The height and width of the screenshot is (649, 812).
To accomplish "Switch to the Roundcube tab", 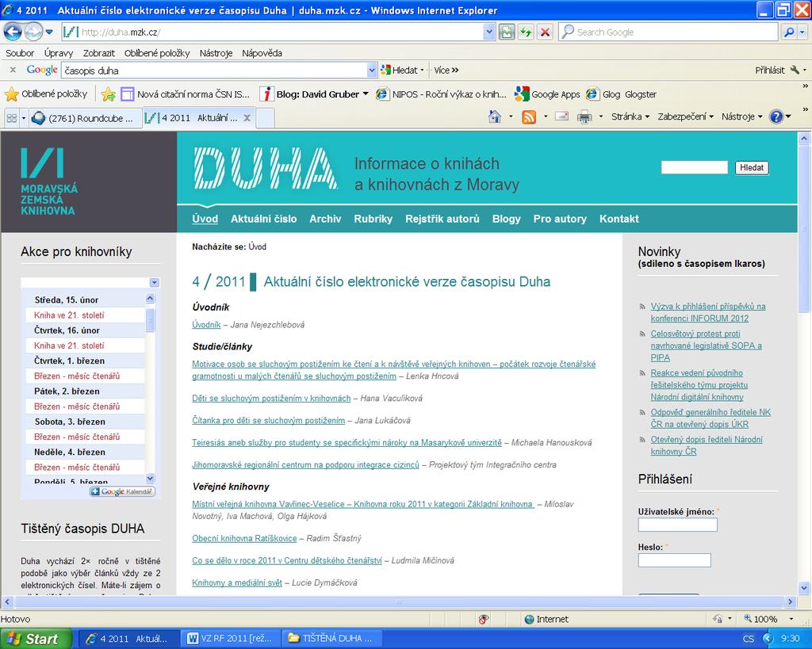I will click(x=84, y=118).
